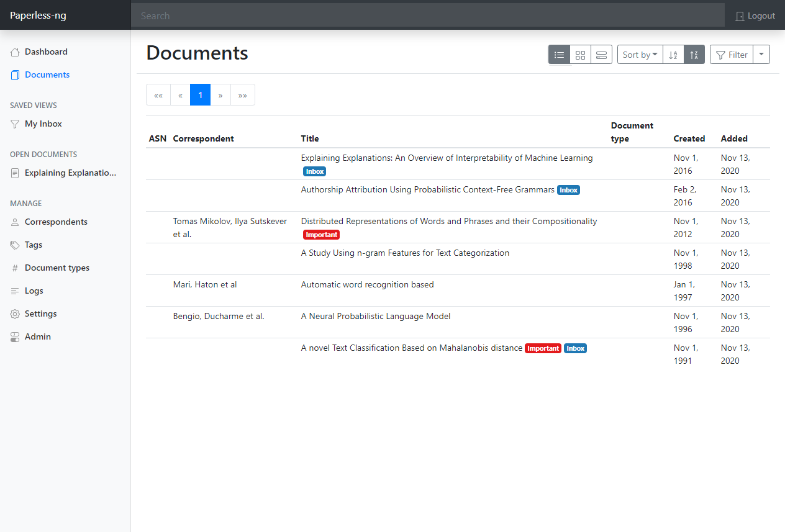The width and height of the screenshot is (785, 532).
Task: Go to the last page of pagination
Action: coord(242,95)
